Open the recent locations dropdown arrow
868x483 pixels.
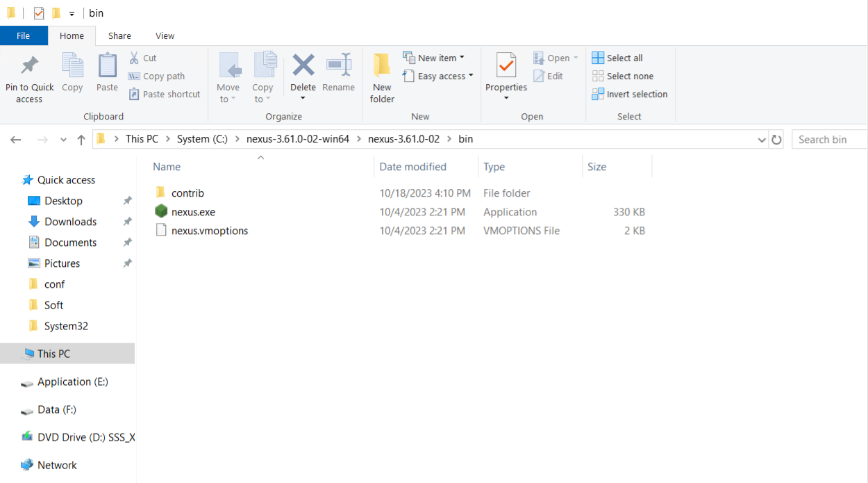pos(63,140)
